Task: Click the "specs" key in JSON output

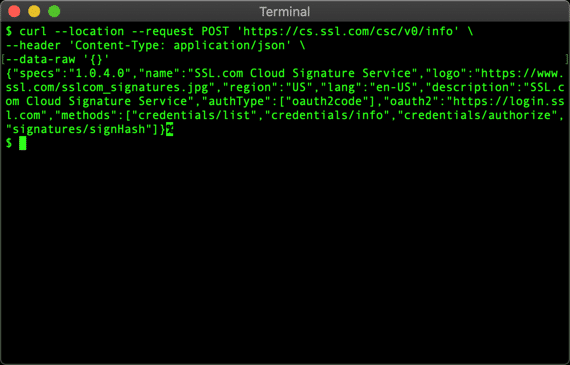Action: (37, 73)
